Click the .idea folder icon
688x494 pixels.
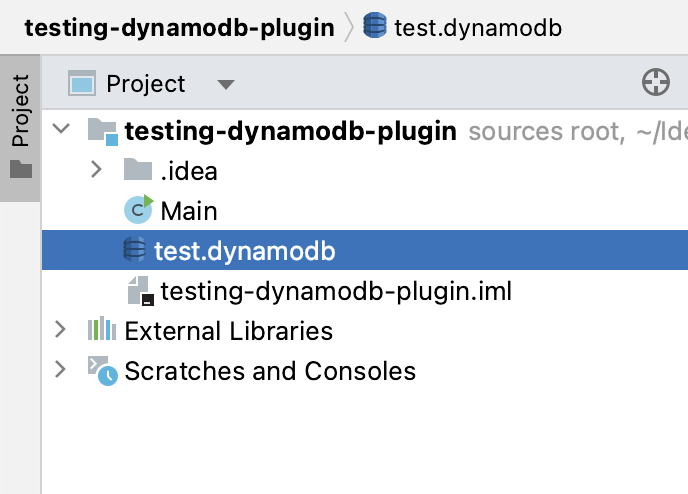click(x=138, y=170)
